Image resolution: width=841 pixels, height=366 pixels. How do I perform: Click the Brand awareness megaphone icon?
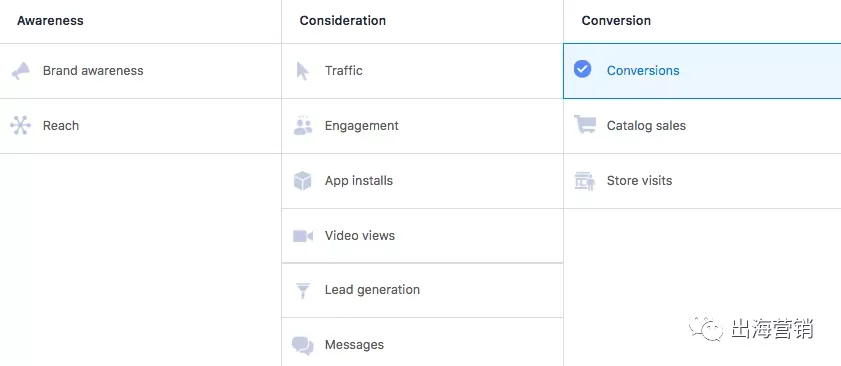click(20, 71)
